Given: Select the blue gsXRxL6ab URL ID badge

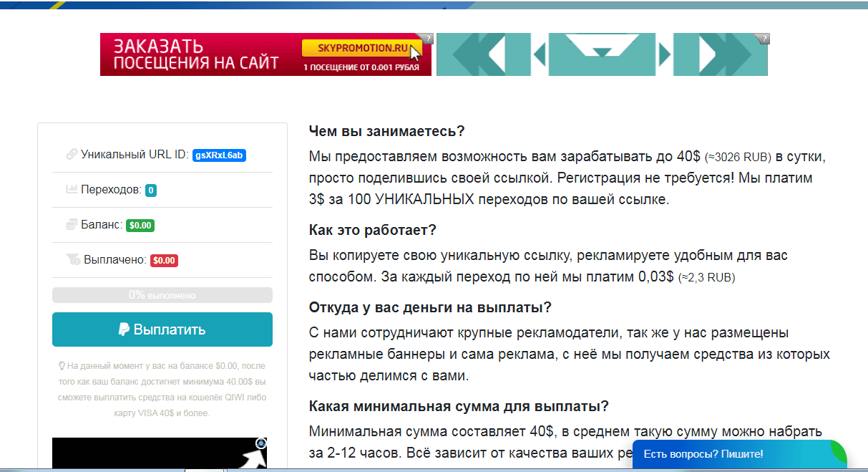Looking at the screenshot, I should tap(219, 155).
